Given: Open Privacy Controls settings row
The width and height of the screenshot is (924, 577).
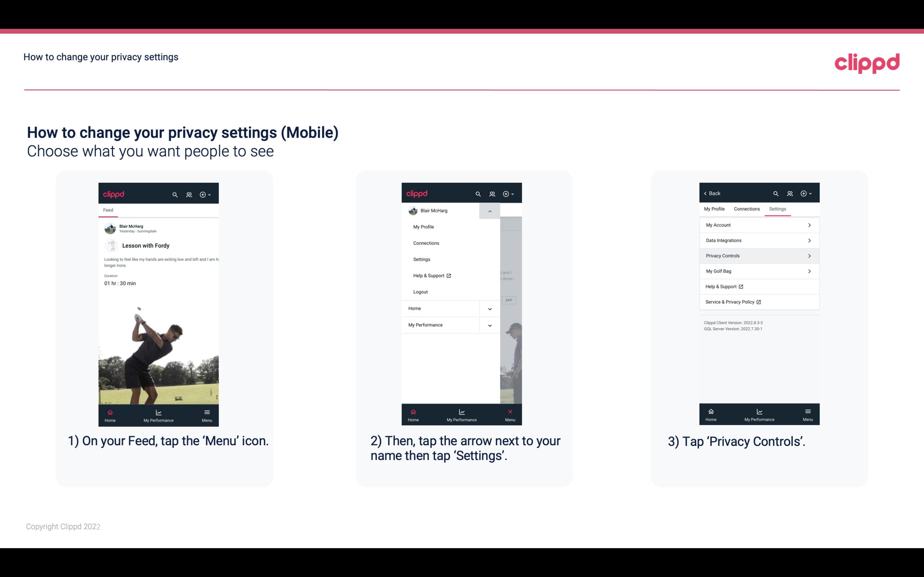Looking at the screenshot, I should click(758, 256).
